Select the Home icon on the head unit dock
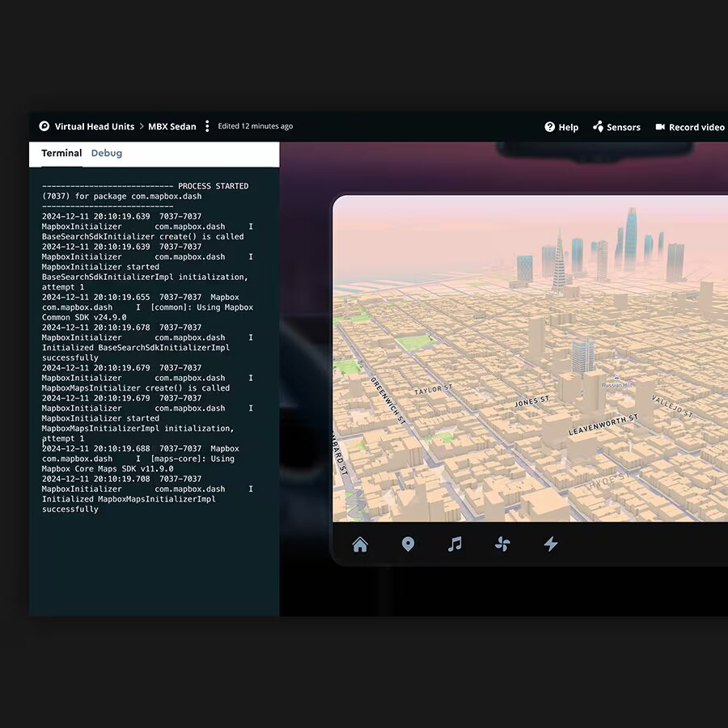The height and width of the screenshot is (728, 728). [360, 544]
